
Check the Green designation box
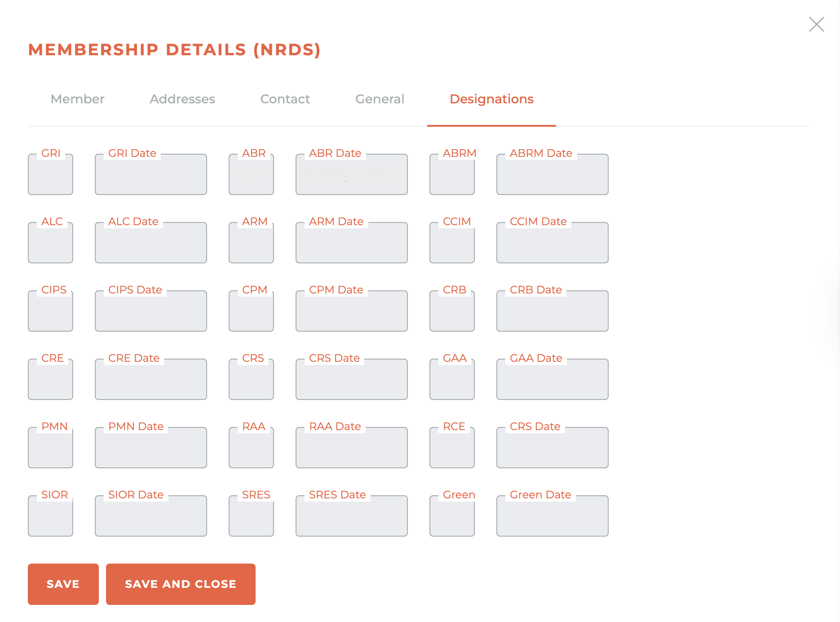pos(452,515)
